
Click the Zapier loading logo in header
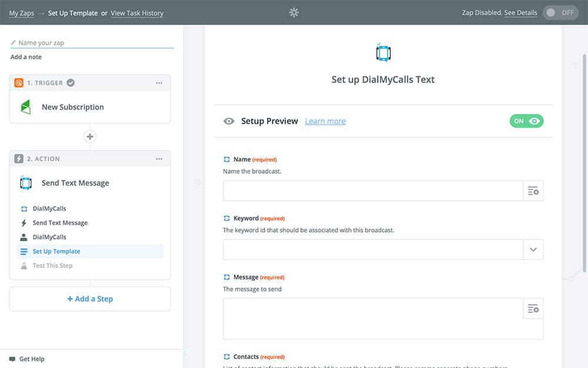[294, 12]
